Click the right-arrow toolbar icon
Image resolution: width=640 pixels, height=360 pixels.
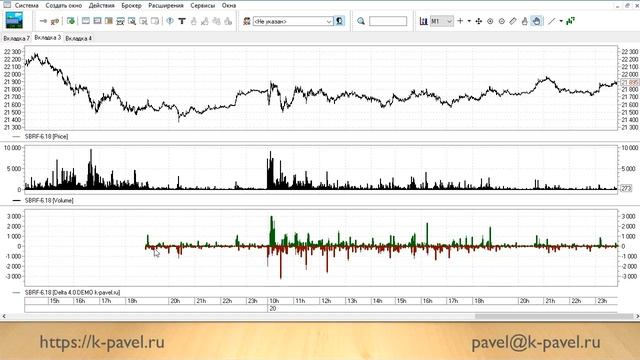43,21
